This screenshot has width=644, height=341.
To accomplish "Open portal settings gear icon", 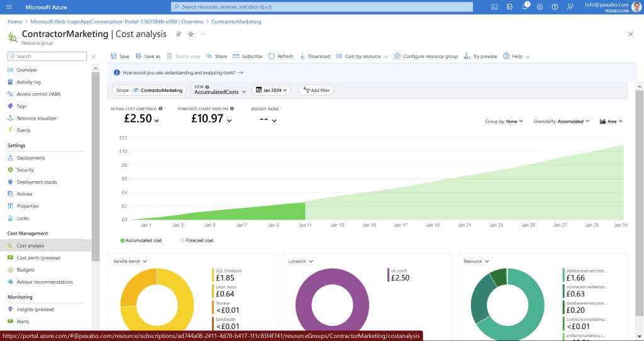I will (540, 7).
